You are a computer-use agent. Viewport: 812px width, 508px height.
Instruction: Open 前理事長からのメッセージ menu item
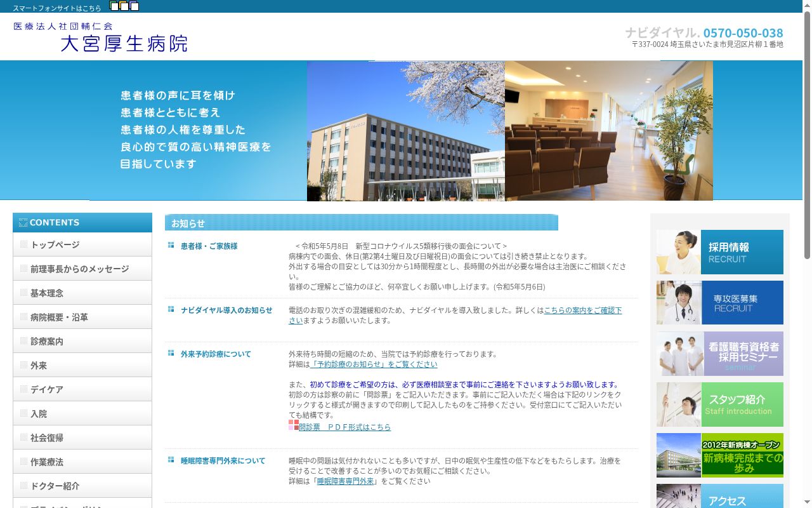click(x=82, y=269)
